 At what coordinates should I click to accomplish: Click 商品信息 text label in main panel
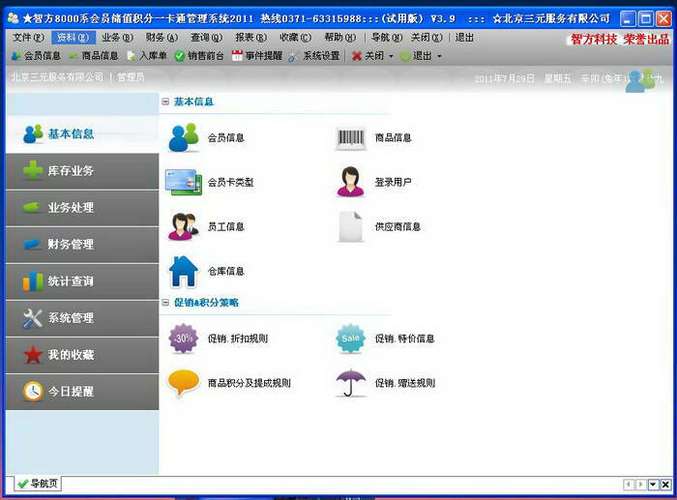(x=393, y=138)
